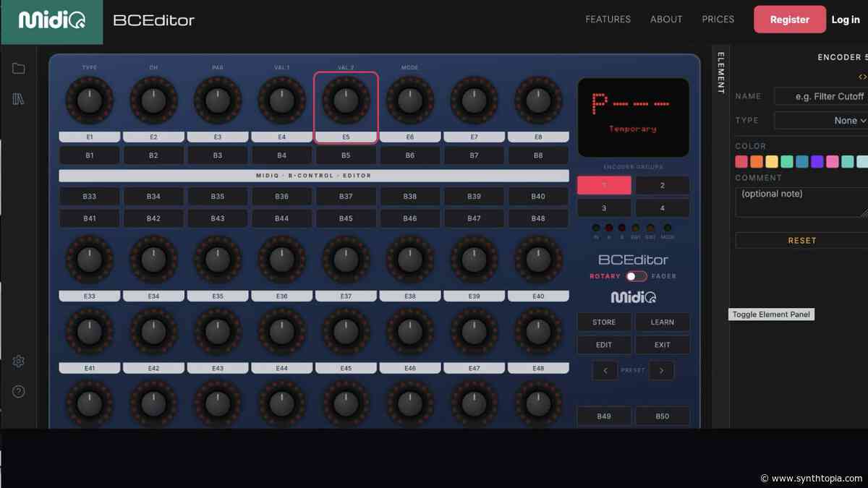Click the Name field for Encoder 5
868x488 pixels.
(820, 96)
